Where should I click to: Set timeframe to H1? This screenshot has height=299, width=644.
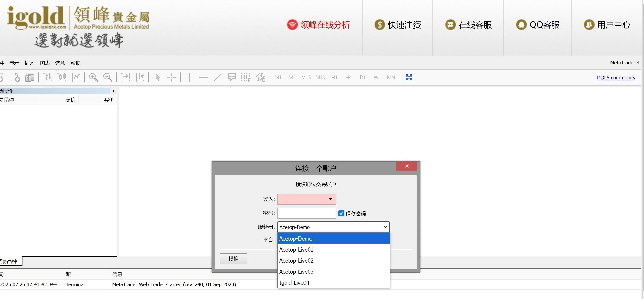tap(335, 77)
